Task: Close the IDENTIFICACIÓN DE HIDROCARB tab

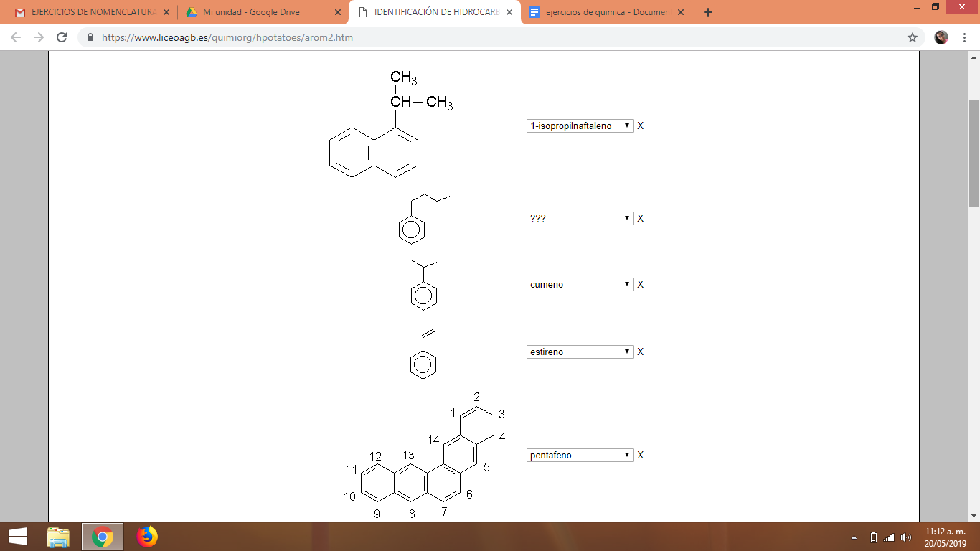Action: [509, 12]
